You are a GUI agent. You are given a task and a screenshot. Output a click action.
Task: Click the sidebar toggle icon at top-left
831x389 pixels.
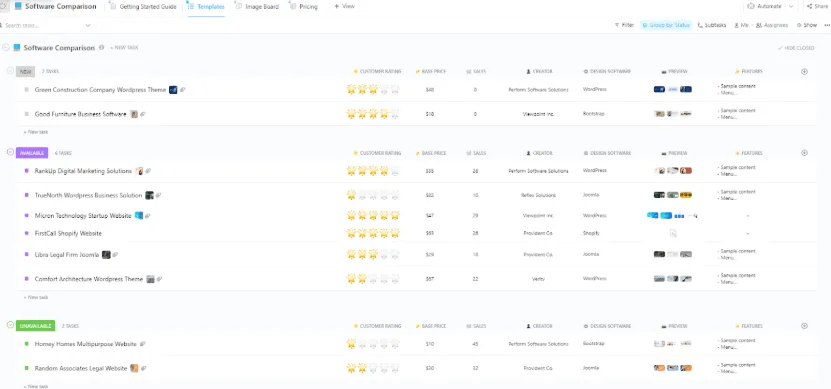pos(4,6)
